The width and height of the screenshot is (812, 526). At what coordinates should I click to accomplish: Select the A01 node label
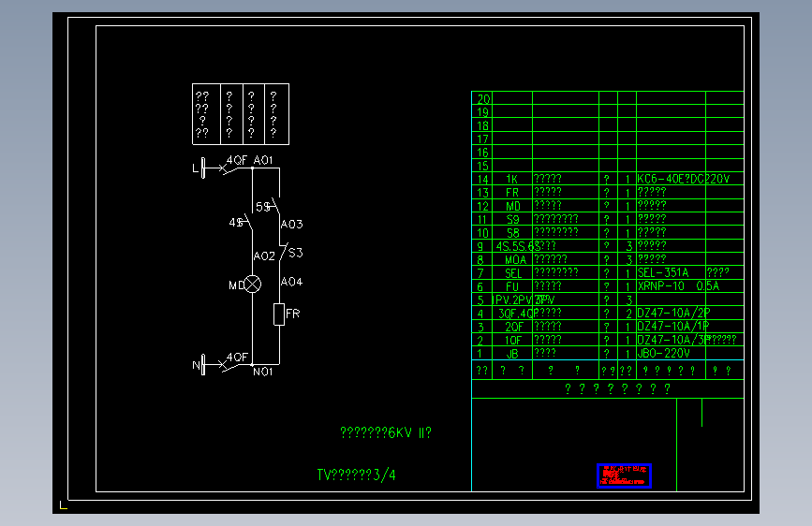tap(263, 160)
